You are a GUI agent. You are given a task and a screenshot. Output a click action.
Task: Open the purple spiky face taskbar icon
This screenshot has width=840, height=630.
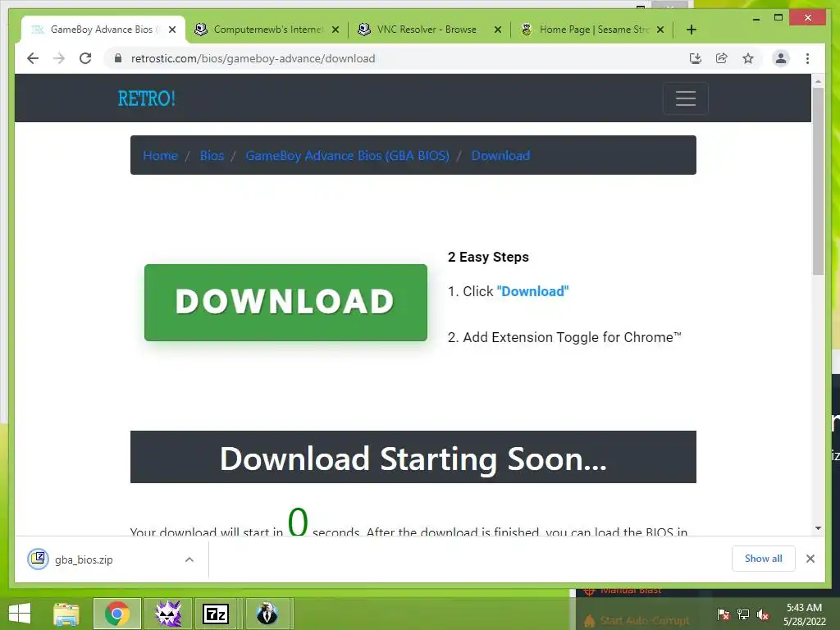coord(168,614)
